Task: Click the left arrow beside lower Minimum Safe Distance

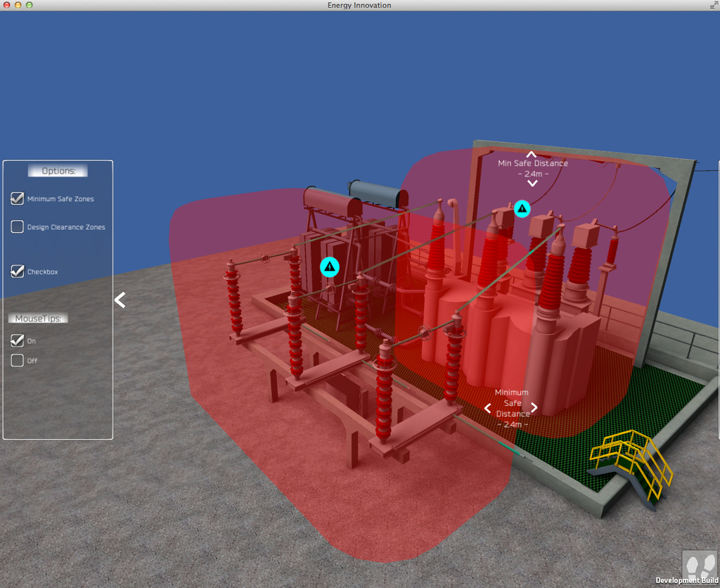Action: coord(488,408)
